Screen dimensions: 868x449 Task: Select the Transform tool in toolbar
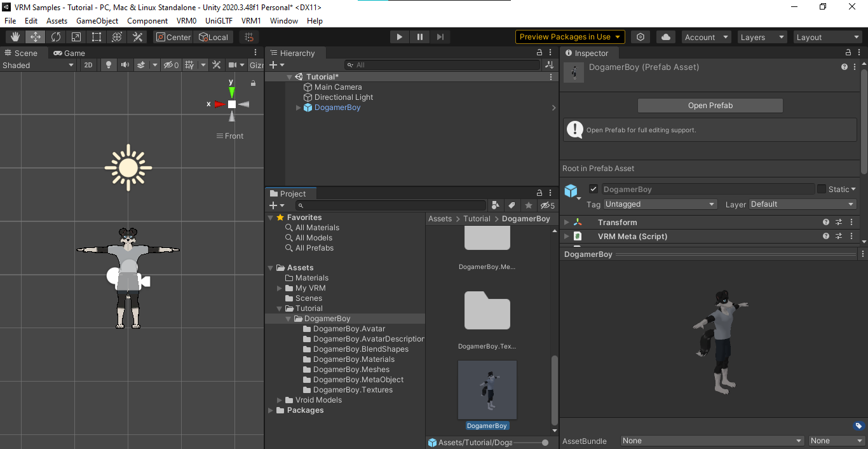[x=117, y=37]
